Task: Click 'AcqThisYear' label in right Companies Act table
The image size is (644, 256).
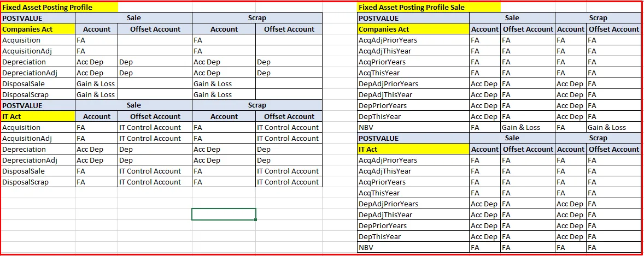Action: click(379, 73)
